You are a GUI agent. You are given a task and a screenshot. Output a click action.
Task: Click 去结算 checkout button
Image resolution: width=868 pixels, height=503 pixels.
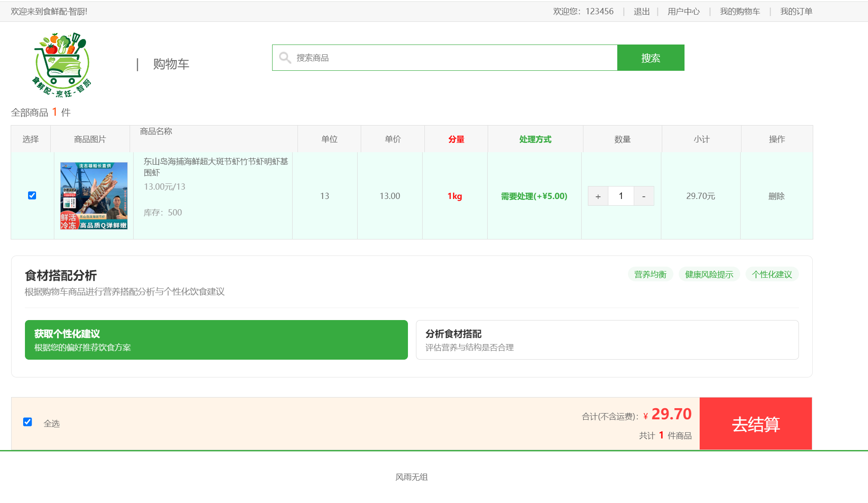tap(755, 424)
